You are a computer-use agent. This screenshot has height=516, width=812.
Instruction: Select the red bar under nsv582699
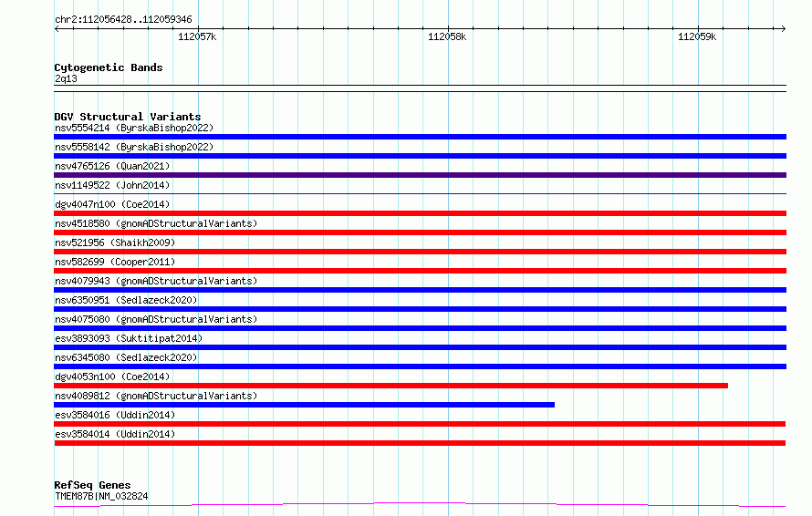click(x=420, y=271)
